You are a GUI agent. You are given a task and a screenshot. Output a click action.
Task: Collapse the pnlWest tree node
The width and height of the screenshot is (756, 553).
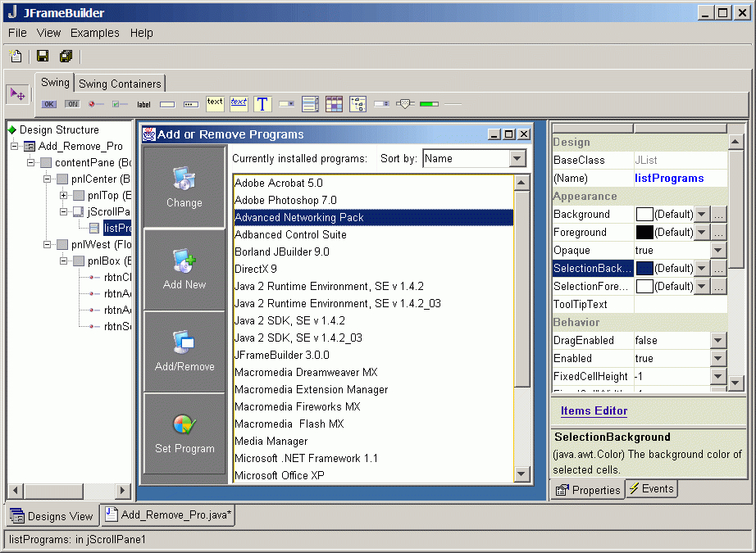coord(48,245)
